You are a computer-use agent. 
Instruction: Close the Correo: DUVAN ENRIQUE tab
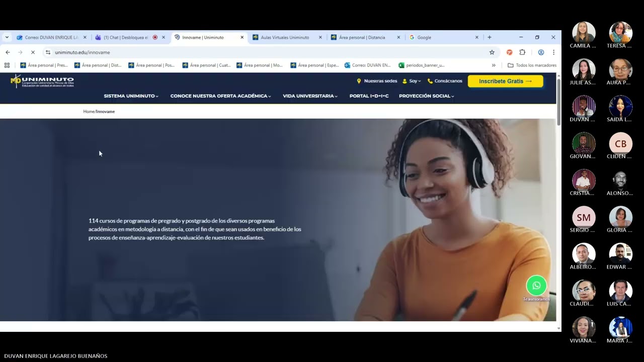coord(85,37)
